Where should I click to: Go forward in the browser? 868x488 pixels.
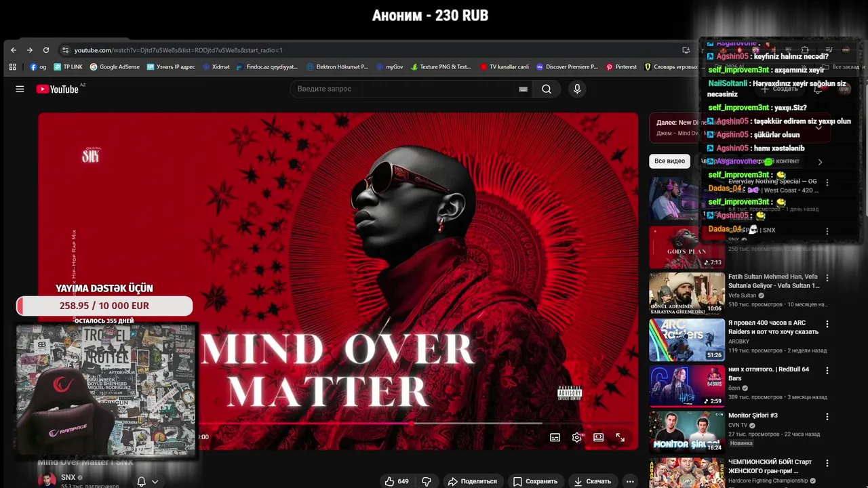29,50
